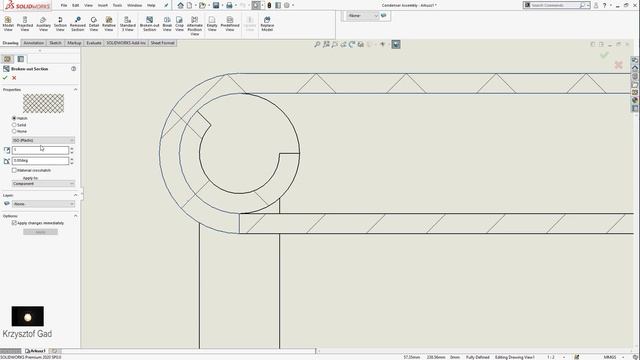Switch to the Annotation tab

pyautogui.click(x=33, y=43)
